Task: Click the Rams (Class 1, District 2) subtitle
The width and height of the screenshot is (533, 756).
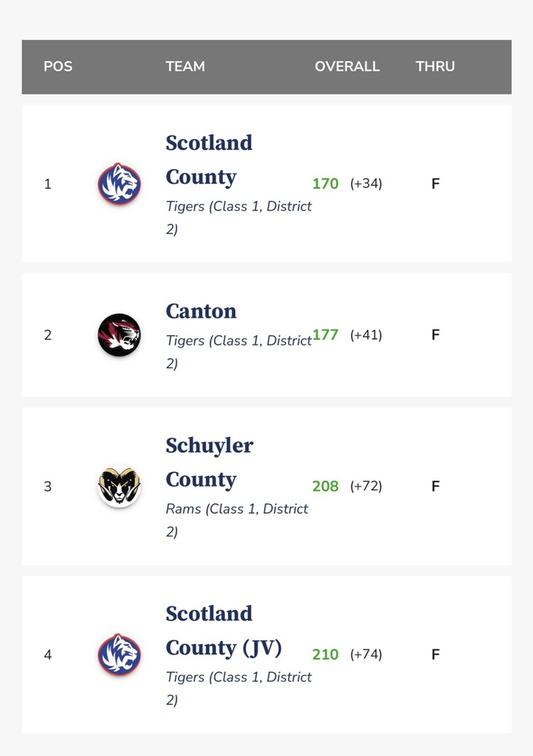Action: pos(236,520)
